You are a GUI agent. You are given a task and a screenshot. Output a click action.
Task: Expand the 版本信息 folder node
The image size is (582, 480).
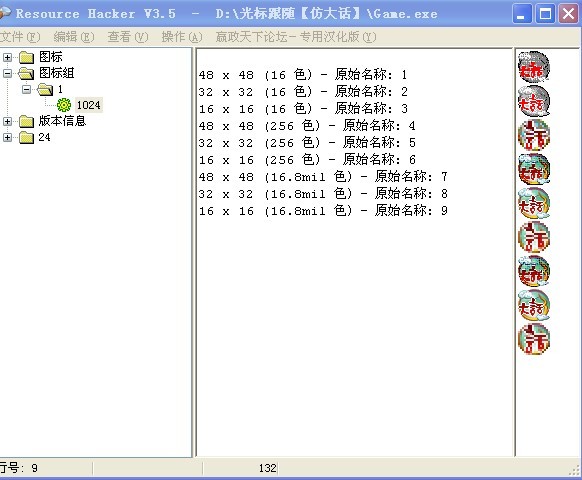click(7, 121)
